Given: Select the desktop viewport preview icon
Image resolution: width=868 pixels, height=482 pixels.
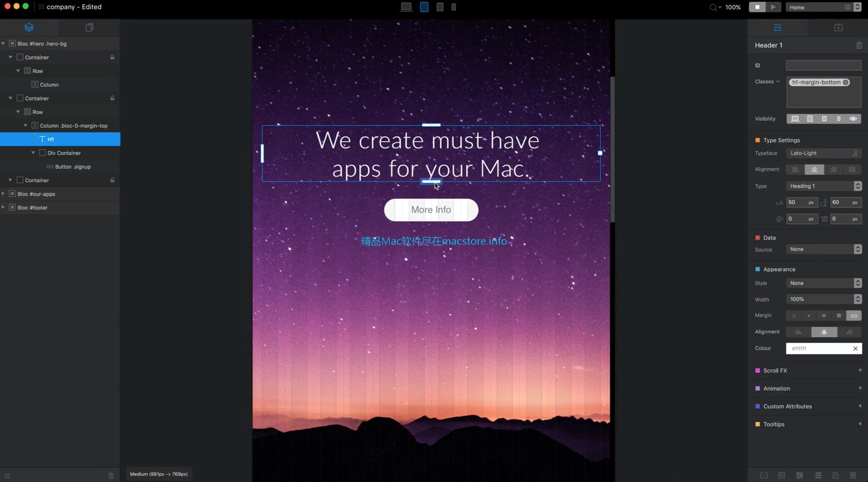Looking at the screenshot, I should tap(406, 7).
